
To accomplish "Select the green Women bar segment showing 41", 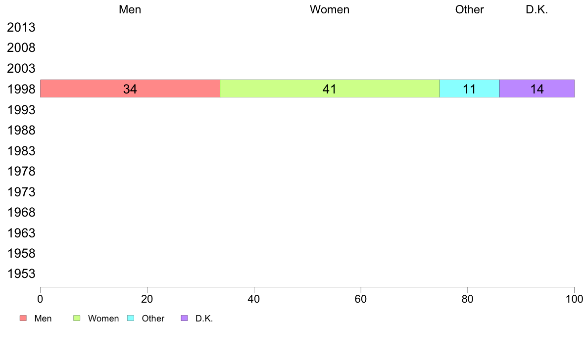I will pos(330,89).
